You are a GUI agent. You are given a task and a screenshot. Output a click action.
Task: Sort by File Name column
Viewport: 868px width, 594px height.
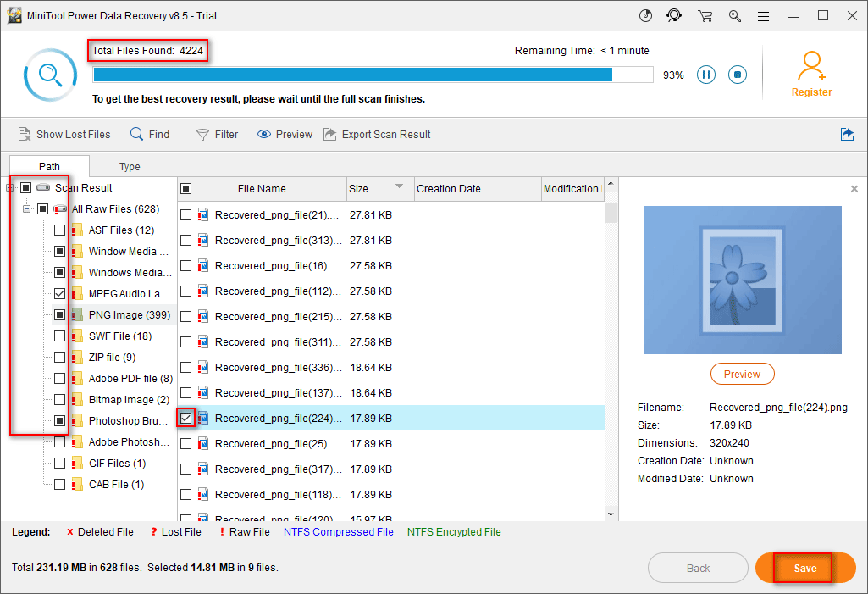262,188
